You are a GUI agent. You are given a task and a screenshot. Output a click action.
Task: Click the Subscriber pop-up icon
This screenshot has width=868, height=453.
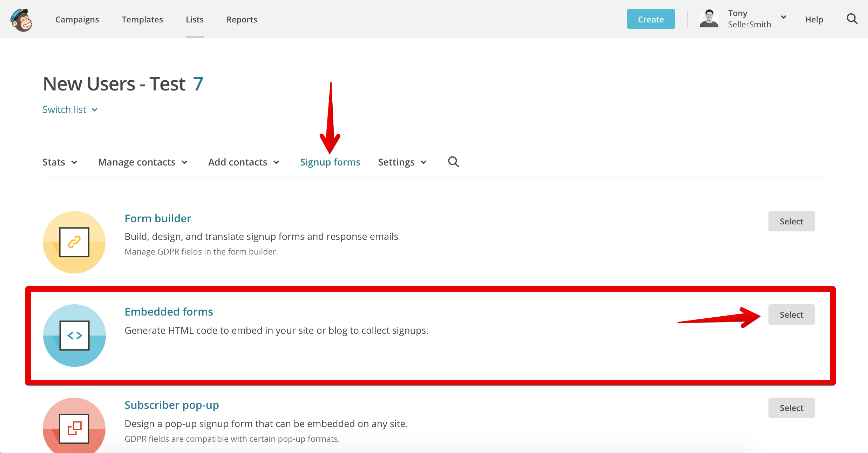[74, 425]
